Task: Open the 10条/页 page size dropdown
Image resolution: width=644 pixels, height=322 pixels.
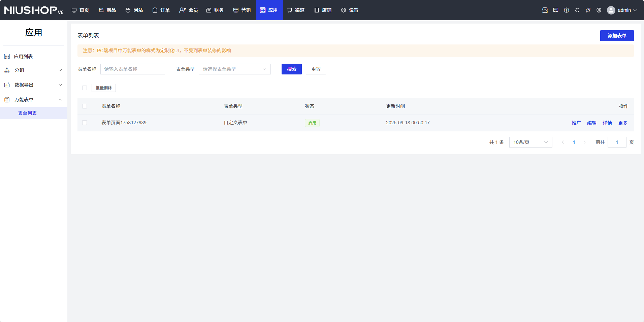Action: point(530,142)
